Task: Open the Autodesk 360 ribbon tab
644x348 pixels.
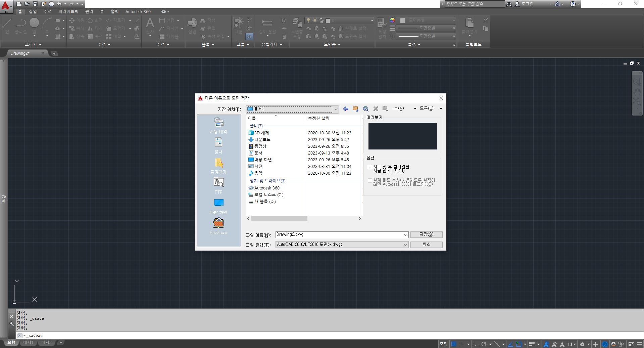Action: coord(138,11)
